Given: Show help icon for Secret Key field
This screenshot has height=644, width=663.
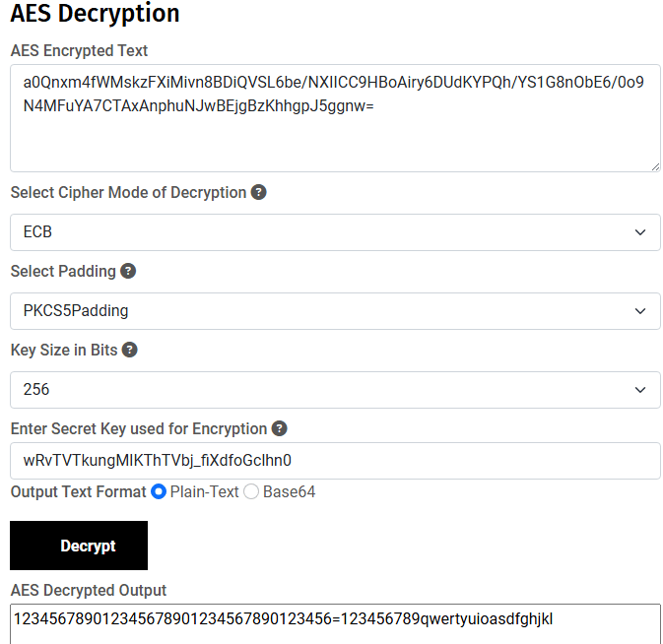Looking at the screenshot, I should click(279, 428).
